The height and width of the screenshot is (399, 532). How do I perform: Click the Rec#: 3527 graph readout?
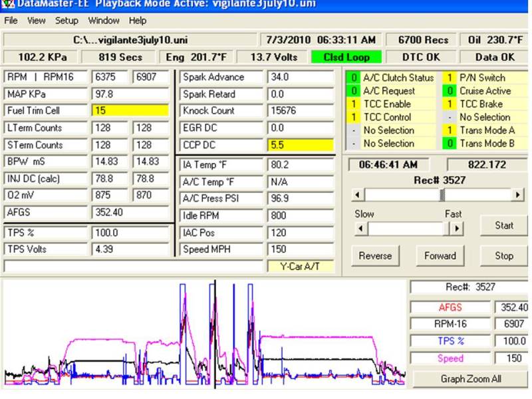pos(469,287)
